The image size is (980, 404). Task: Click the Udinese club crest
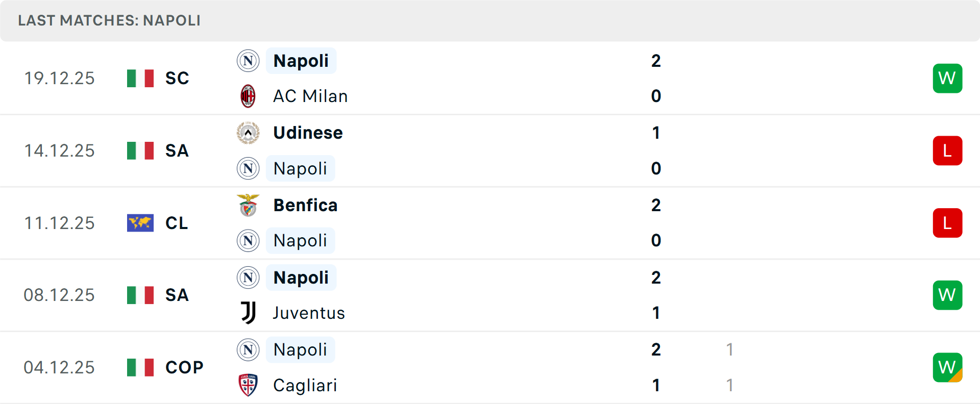248,133
